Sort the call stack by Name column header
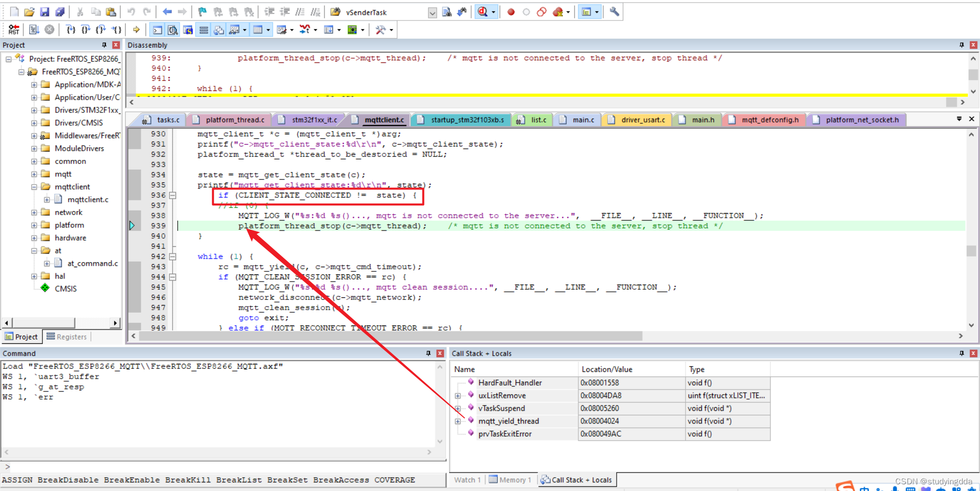Image resolution: width=980 pixels, height=491 pixels. click(x=514, y=369)
